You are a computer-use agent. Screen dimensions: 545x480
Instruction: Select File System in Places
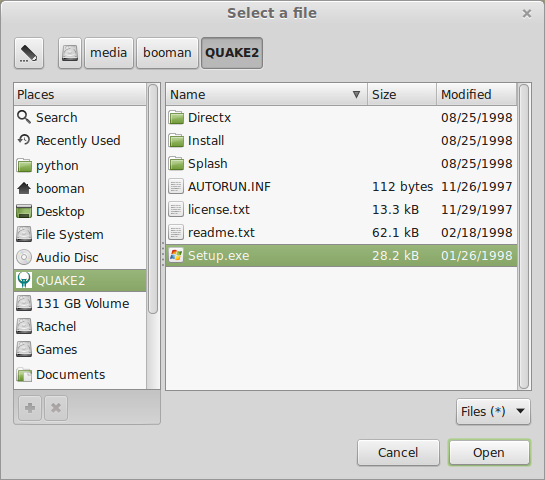[80, 234]
